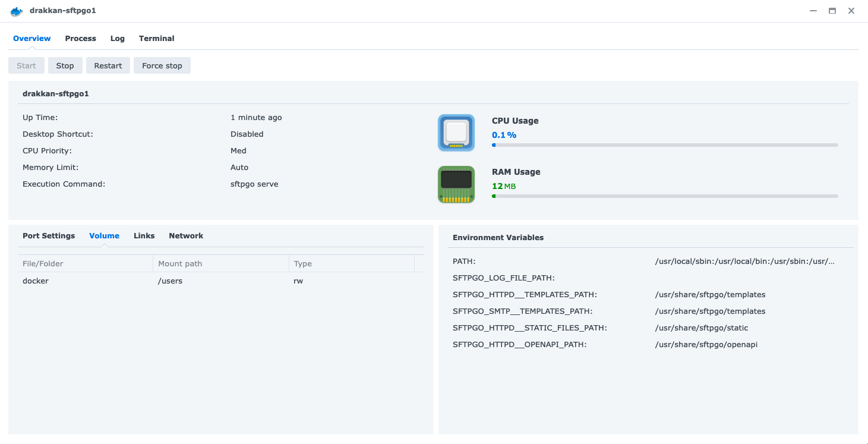
Task: Show the Links tab
Action: (144, 235)
